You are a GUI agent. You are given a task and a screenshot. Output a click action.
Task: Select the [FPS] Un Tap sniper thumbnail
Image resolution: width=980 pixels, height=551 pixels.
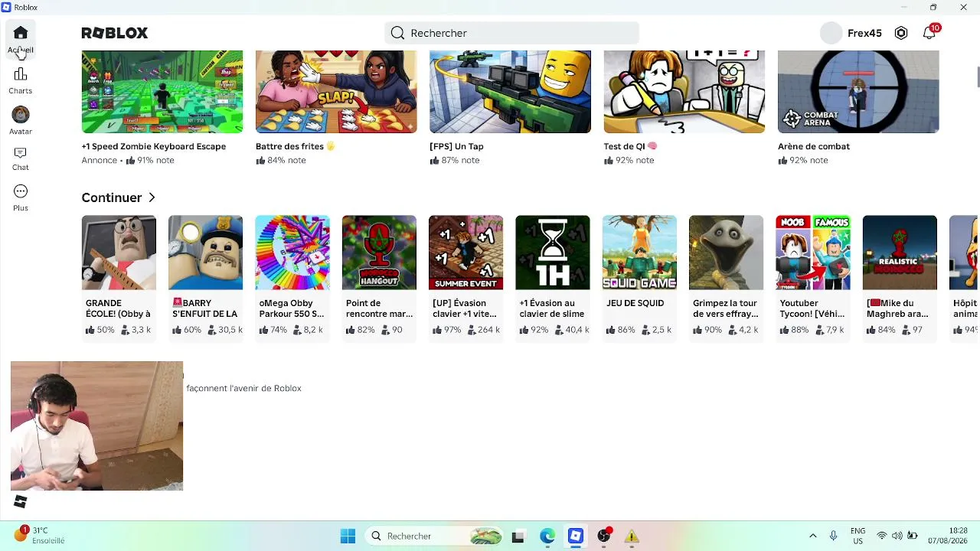[510, 92]
